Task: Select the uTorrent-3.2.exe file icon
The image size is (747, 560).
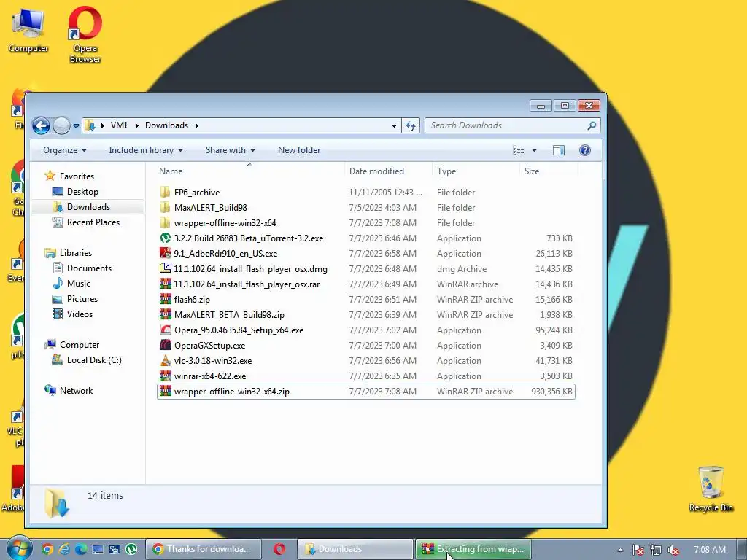Action: 166,238
